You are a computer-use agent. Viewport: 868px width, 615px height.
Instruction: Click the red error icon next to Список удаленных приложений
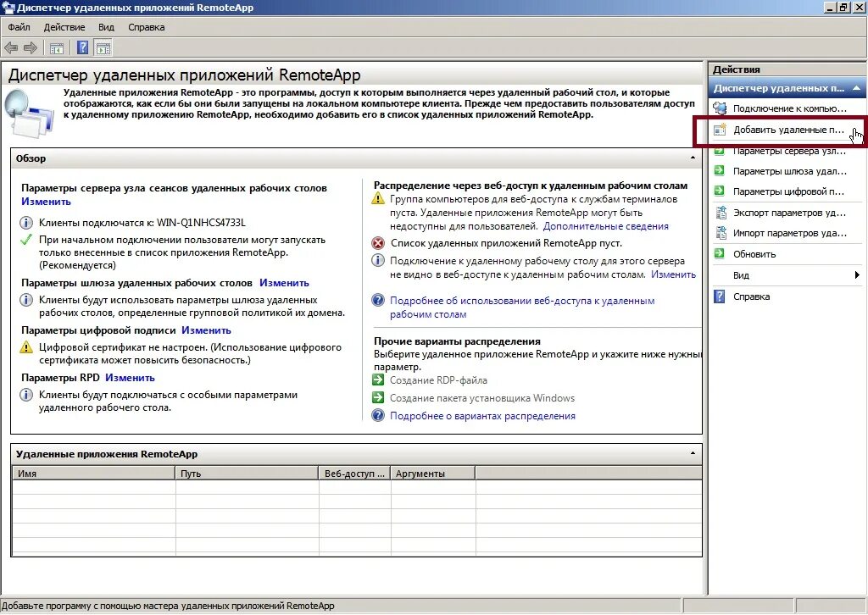click(378, 243)
